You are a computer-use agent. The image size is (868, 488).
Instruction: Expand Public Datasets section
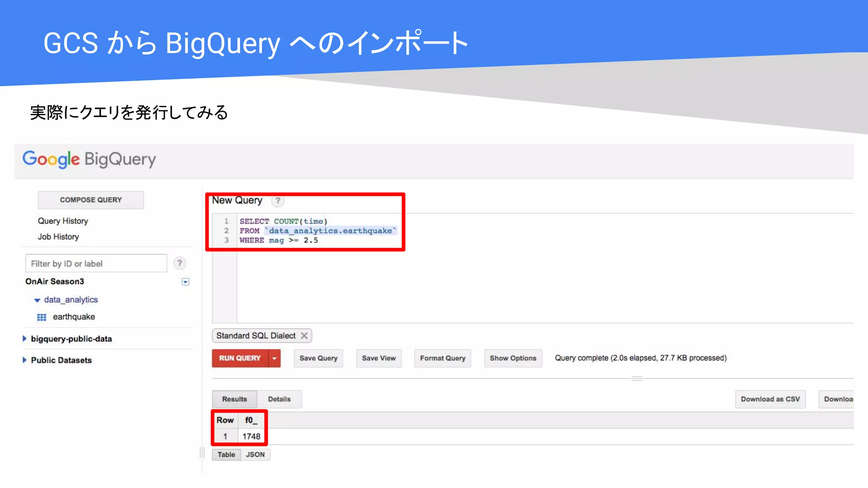coord(24,360)
